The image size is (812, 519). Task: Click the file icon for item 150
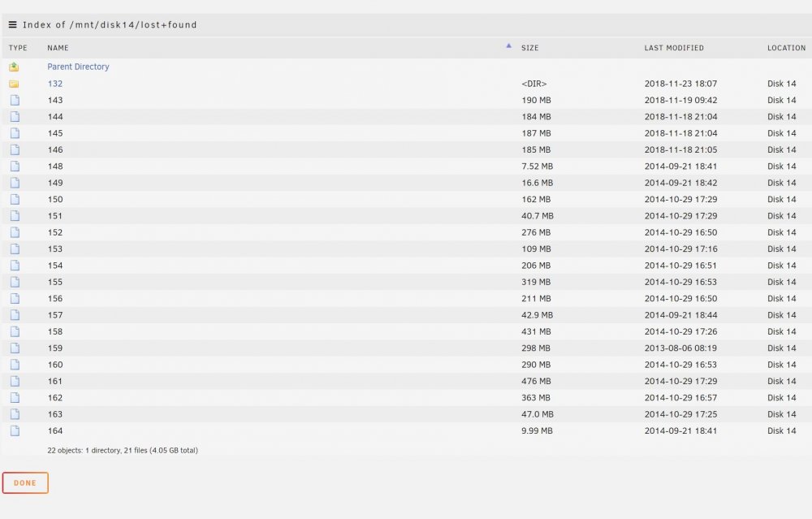point(15,200)
